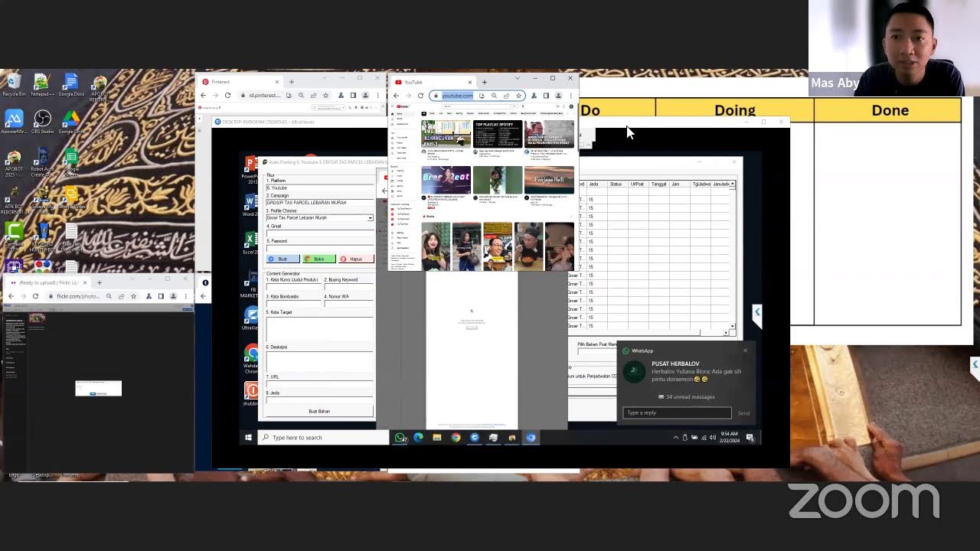Screen dimensions: 980x551
Task: Click the Gmail input field
Action: [x=319, y=233]
